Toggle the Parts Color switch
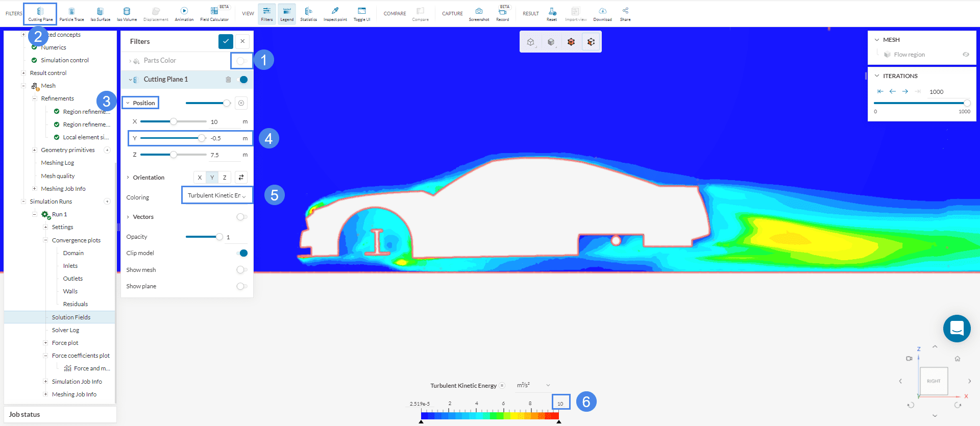This screenshot has height=426, width=980. [242, 61]
